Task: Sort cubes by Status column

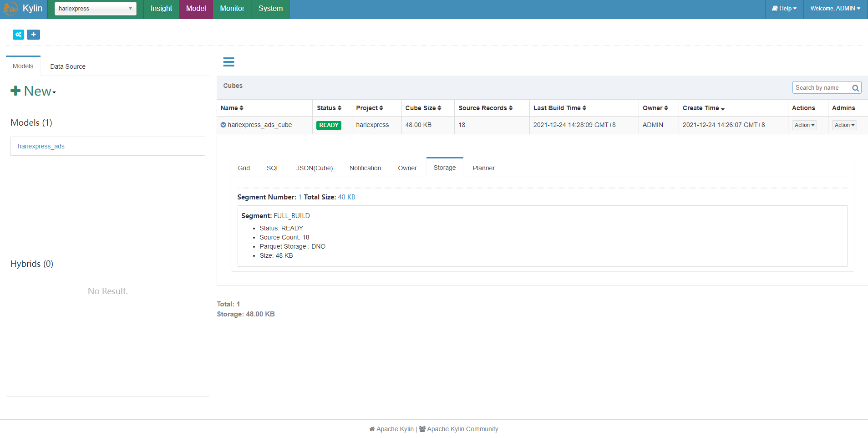Action: click(329, 108)
